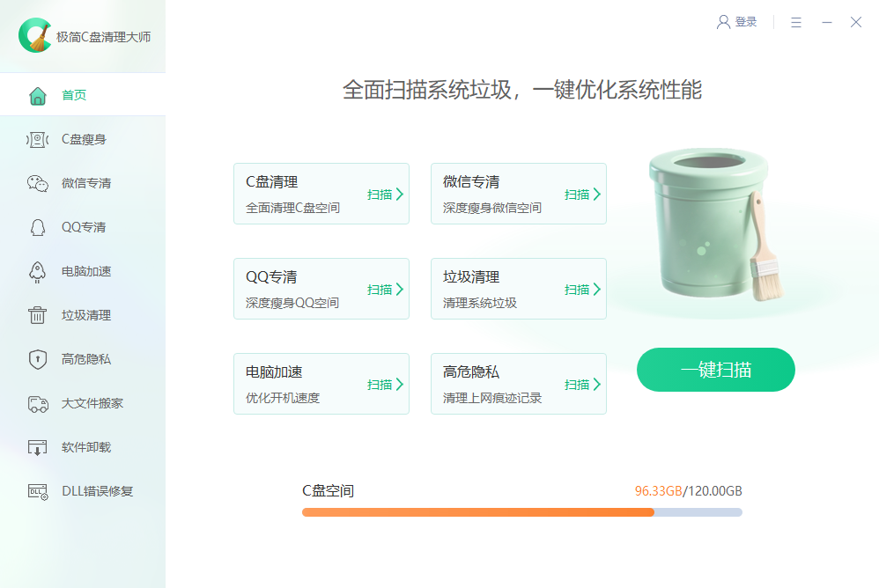Click the 全面清理C盘空间 description
879x588 pixels.
(292, 208)
